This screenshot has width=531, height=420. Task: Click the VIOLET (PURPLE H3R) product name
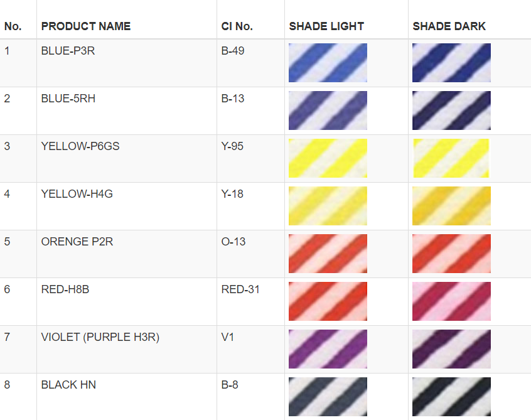click(x=100, y=337)
